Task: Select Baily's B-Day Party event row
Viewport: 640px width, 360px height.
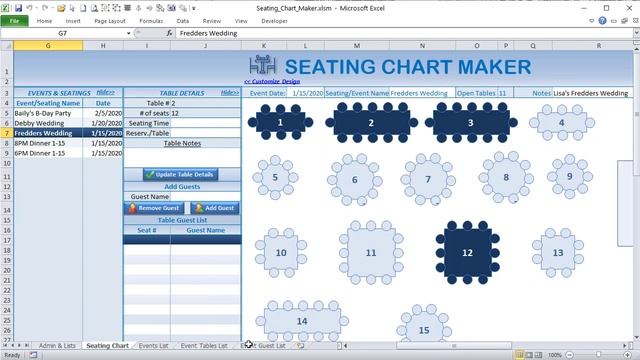Action: [68, 113]
